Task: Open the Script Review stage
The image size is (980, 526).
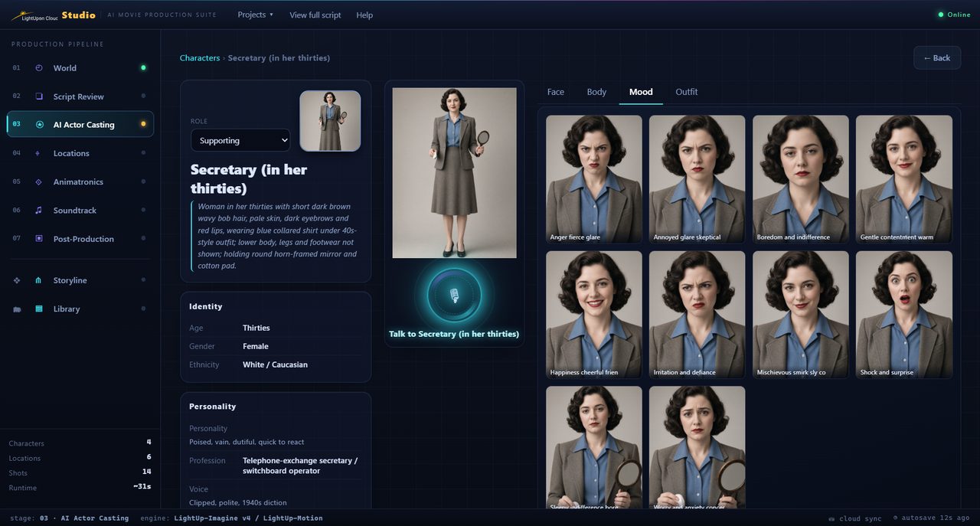Action: coord(80,96)
